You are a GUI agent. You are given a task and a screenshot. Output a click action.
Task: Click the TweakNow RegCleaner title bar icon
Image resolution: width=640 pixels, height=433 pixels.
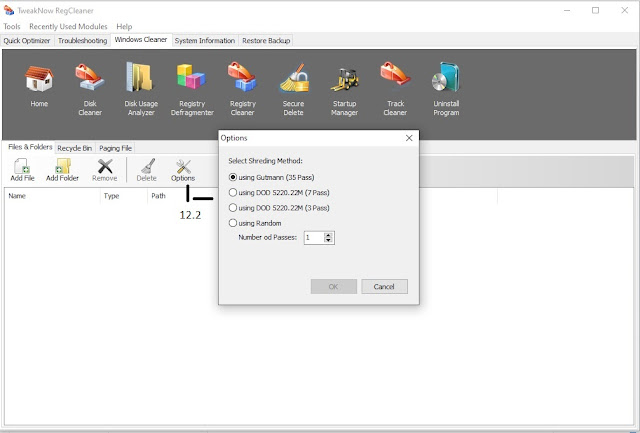click(x=8, y=10)
